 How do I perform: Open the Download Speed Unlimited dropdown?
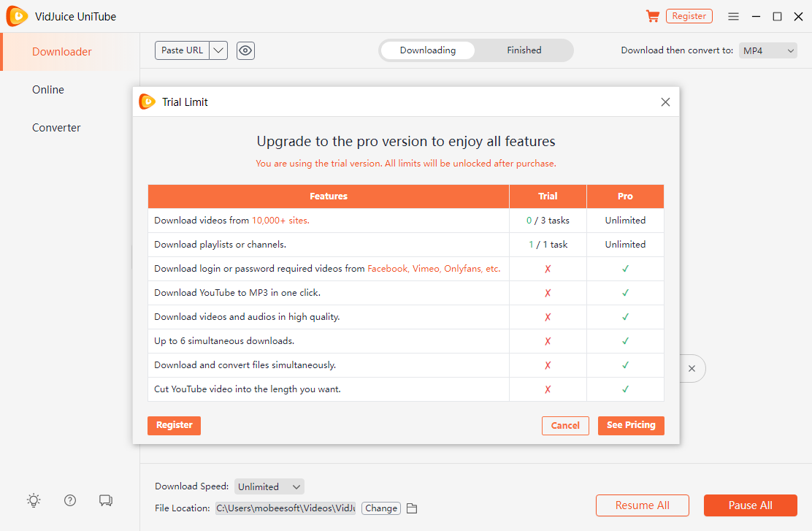point(269,486)
